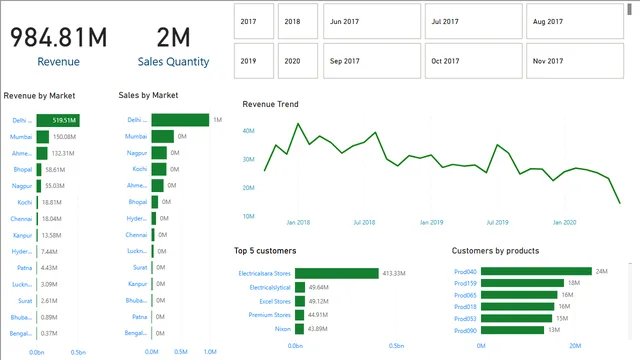The image size is (640, 360).
Task: Select the Prod040 product bar
Action: [x=536, y=271]
